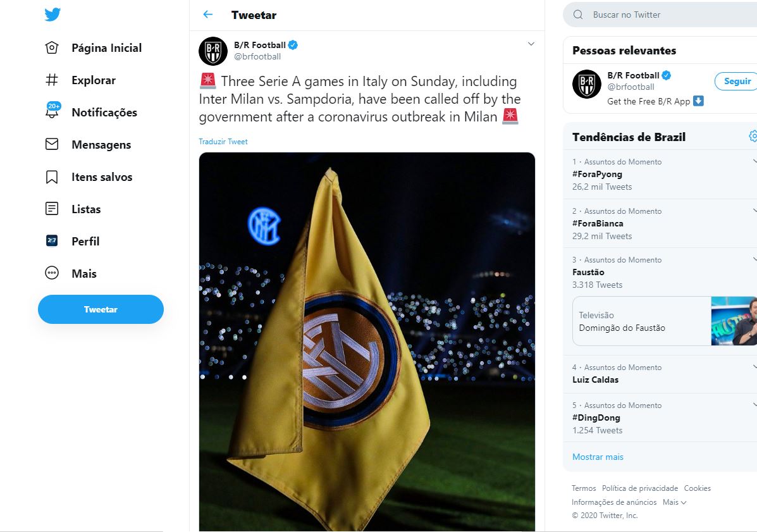Open Página Inicial home icon
This screenshot has width=757, height=532.
tap(52, 48)
